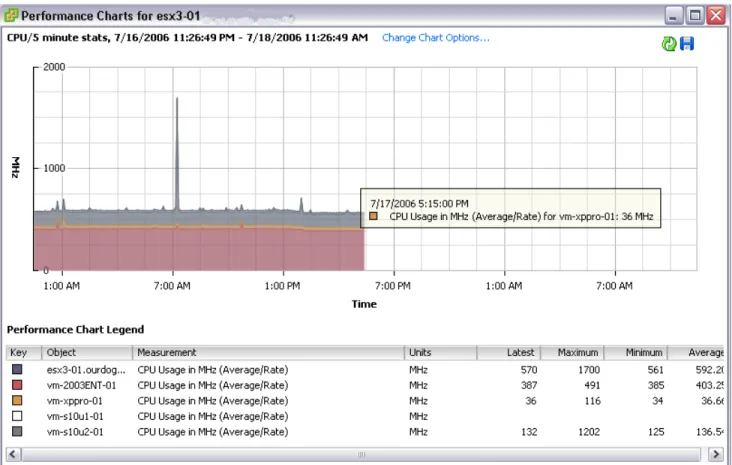
Task: Sort legend by Measurement column
Action: (x=268, y=352)
